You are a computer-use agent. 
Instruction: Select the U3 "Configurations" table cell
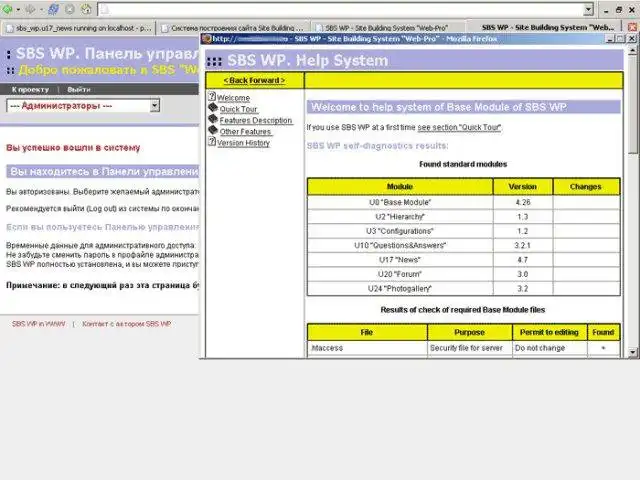point(400,231)
